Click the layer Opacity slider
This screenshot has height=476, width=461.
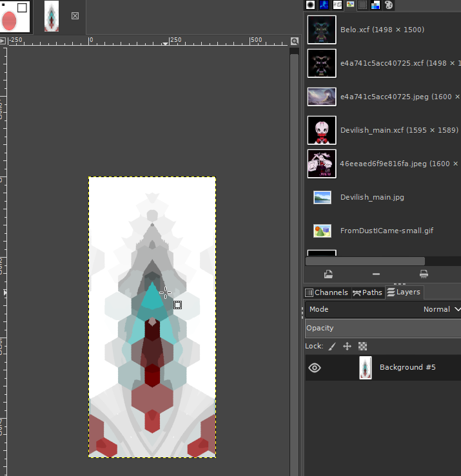tap(383, 328)
